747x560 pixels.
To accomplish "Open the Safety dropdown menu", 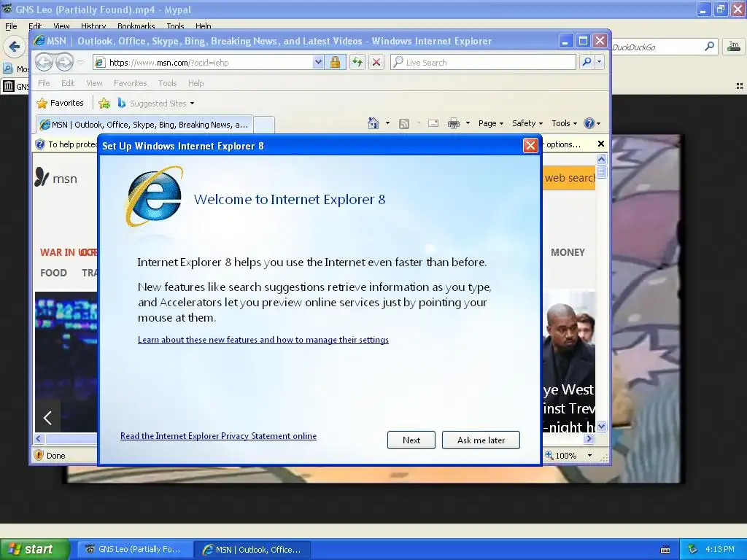I will tap(527, 123).
